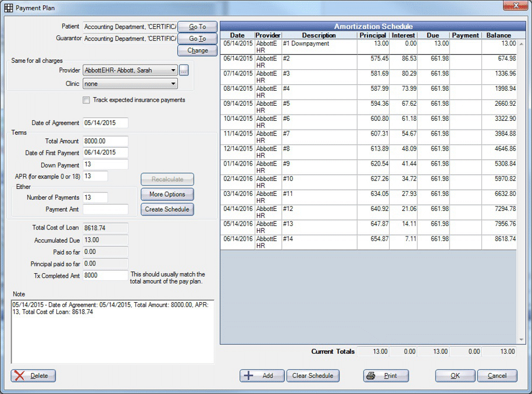Click the Go To button for Guarantor
The image size is (532, 394).
point(197,38)
